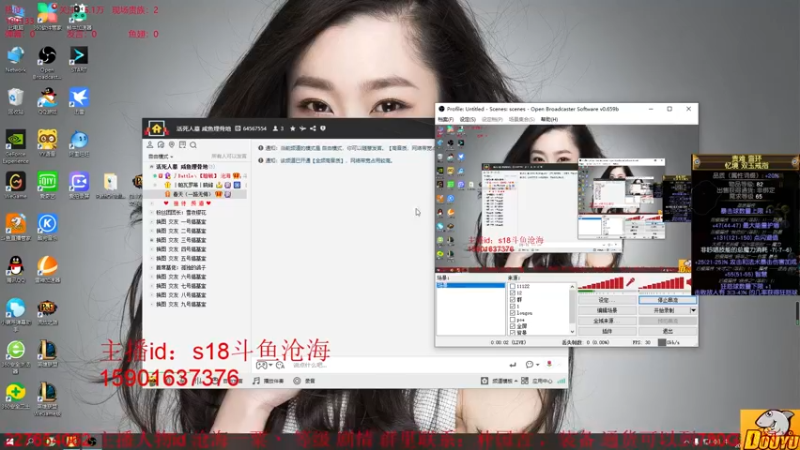Image resolution: width=800 pixels, height=450 pixels.
Task: Open the File (F) menu in OBS
Action: click(445, 119)
